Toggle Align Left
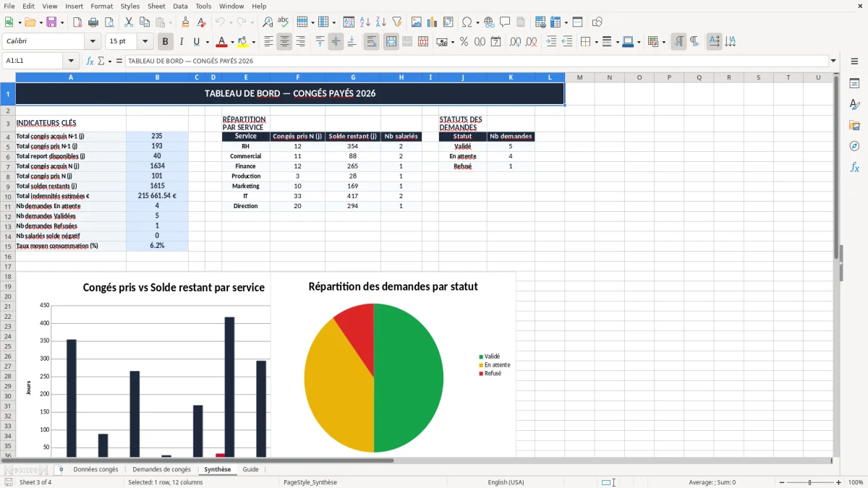 268,42
